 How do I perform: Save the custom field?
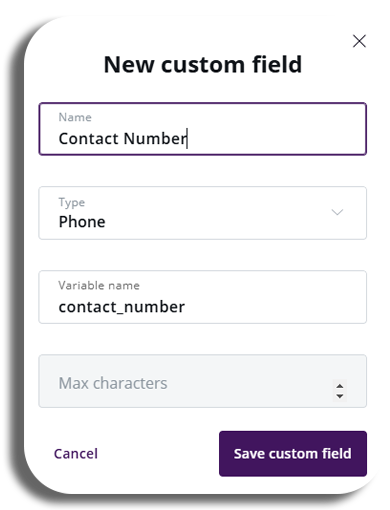click(293, 453)
